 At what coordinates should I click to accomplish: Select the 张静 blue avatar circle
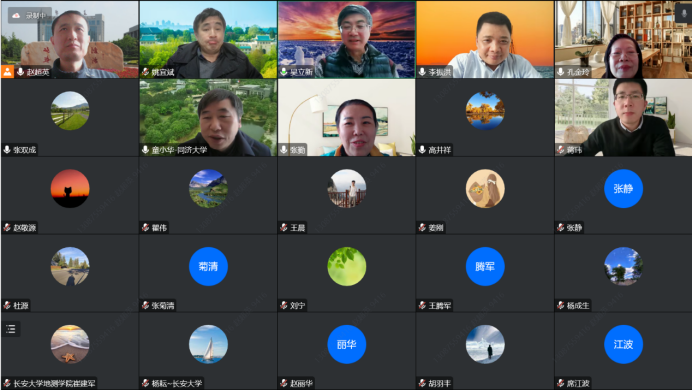623,188
